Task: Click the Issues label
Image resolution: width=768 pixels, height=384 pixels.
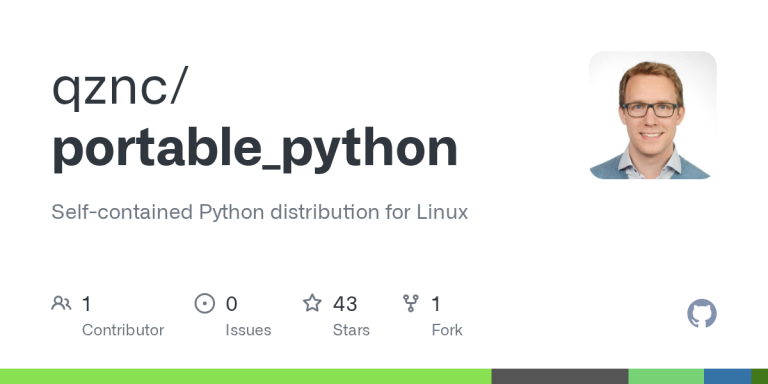Action: pyautogui.click(x=248, y=330)
